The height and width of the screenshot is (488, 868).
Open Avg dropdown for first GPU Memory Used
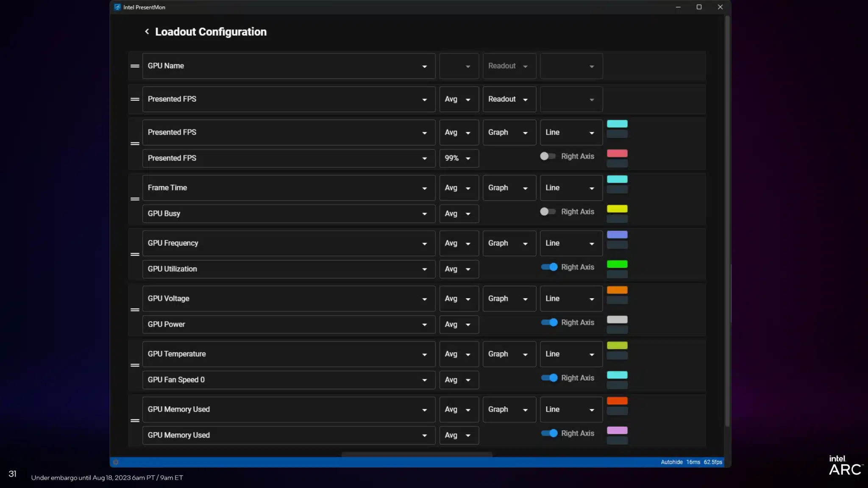tap(459, 410)
